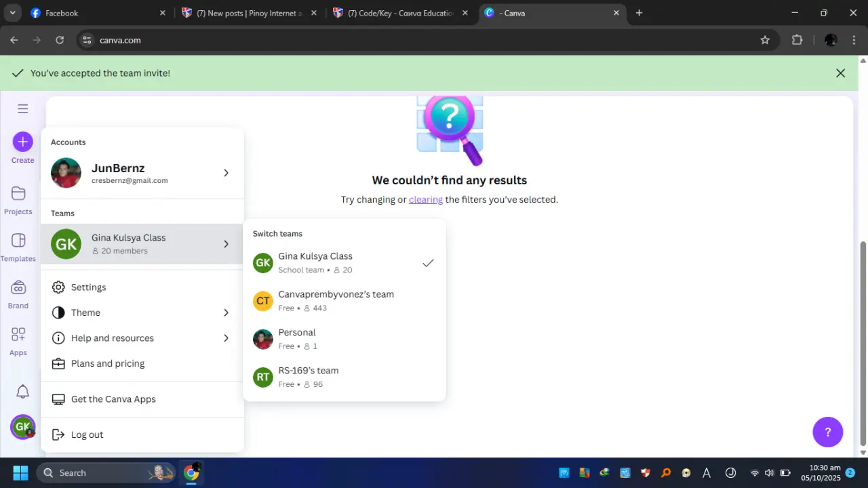The image size is (868, 488).
Task: Switch to Canvaprembyvonez's team
Action: 344,301
